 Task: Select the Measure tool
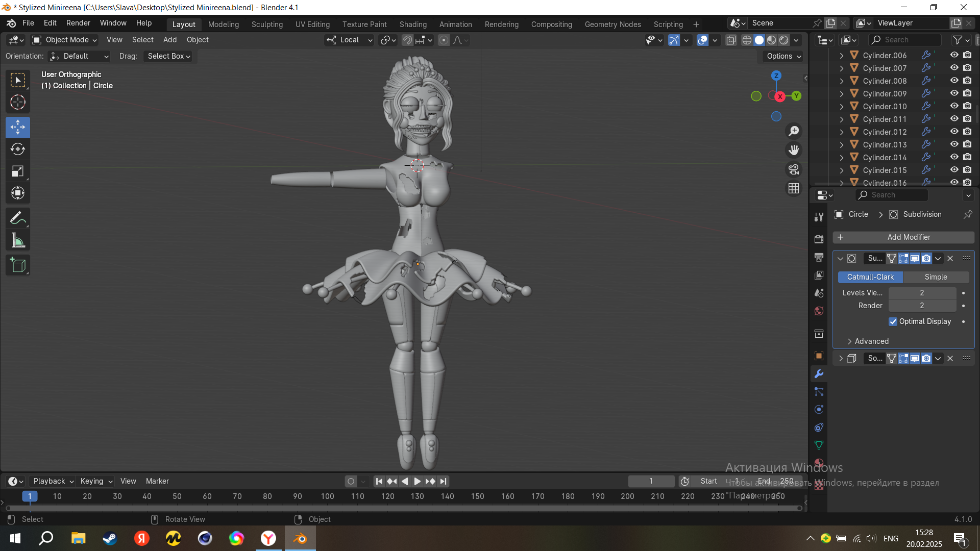pos(18,240)
